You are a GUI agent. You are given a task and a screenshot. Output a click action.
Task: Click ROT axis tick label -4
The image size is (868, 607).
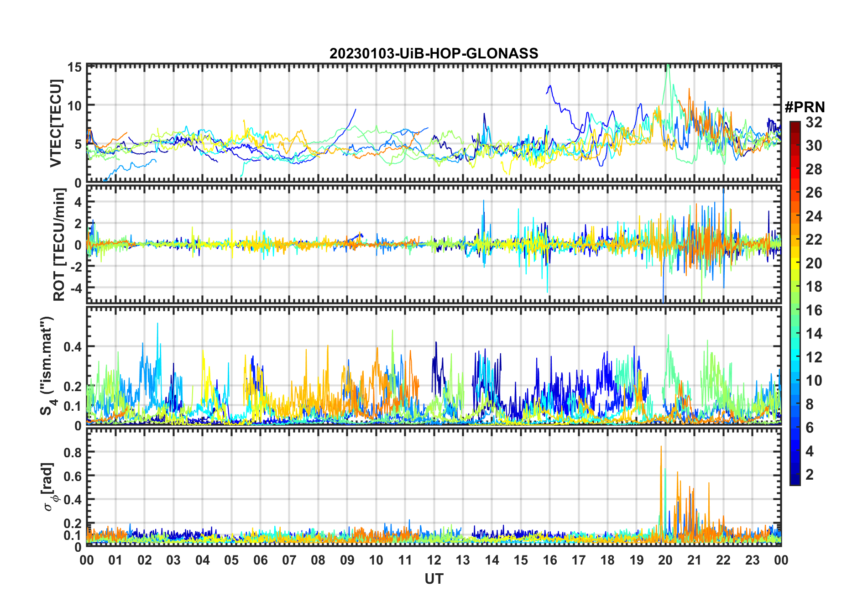click(x=76, y=288)
